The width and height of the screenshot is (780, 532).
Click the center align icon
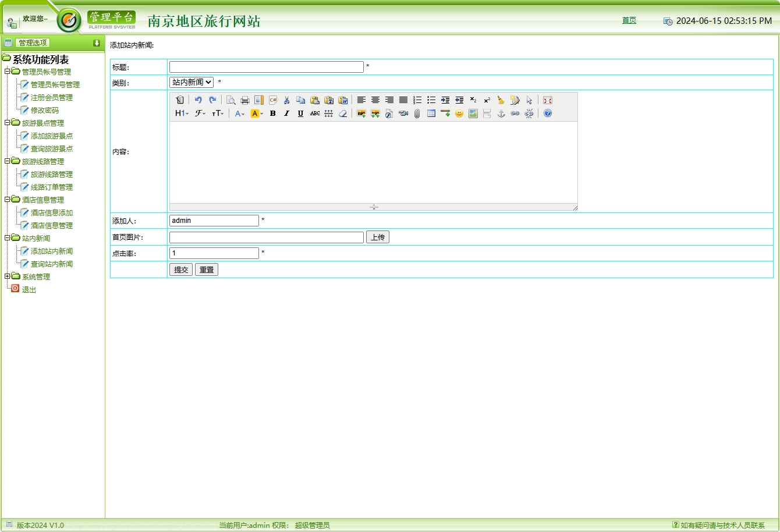coord(375,100)
